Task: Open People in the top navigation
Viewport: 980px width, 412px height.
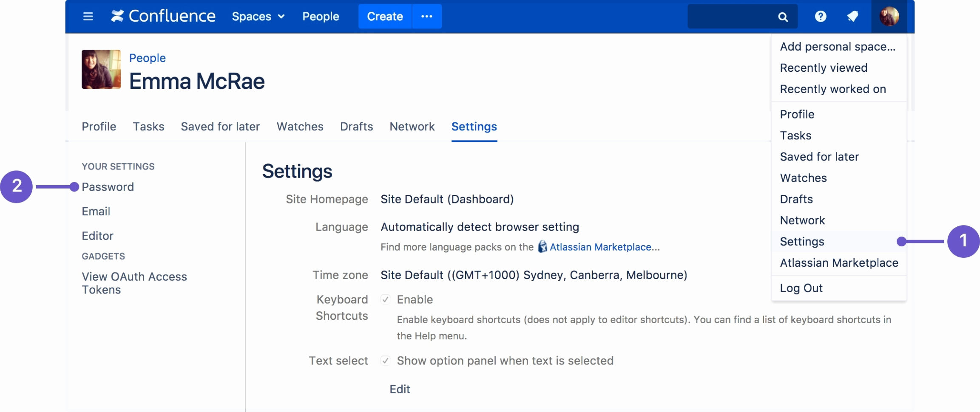Action: point(321,17)
